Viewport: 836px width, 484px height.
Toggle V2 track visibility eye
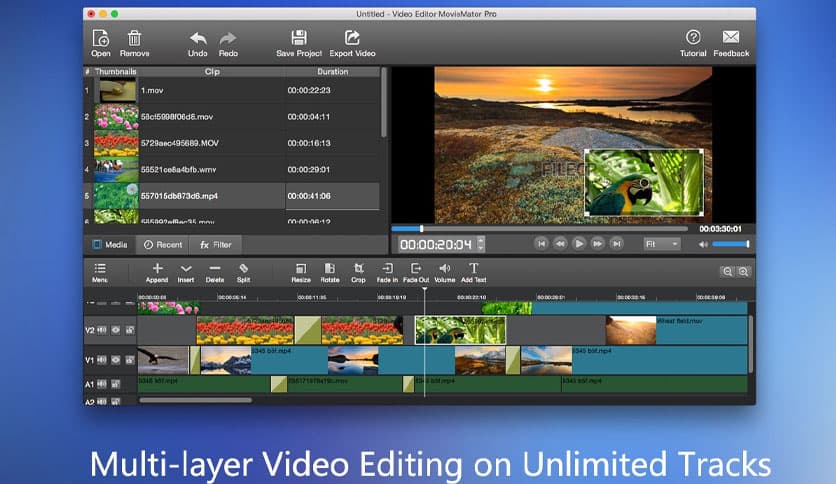coord(116,330)
